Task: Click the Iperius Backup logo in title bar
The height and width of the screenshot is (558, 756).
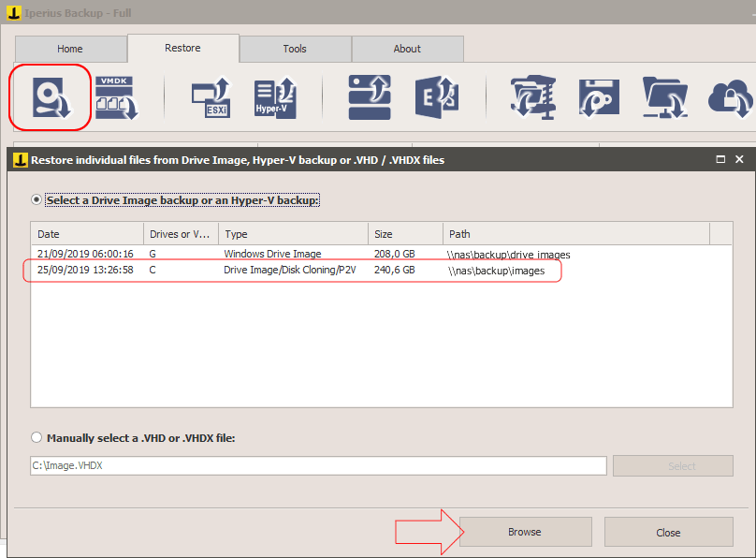Action: coord(13,12)
